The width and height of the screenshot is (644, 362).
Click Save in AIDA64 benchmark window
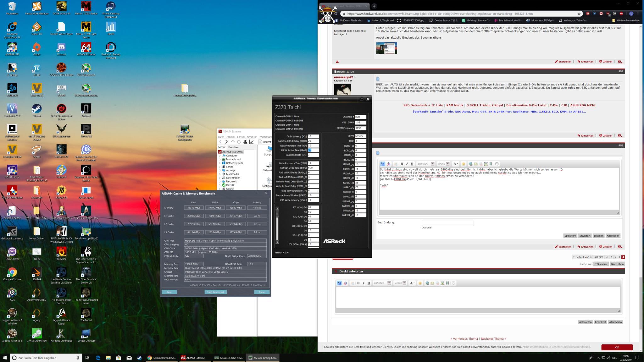click(169, 292)
